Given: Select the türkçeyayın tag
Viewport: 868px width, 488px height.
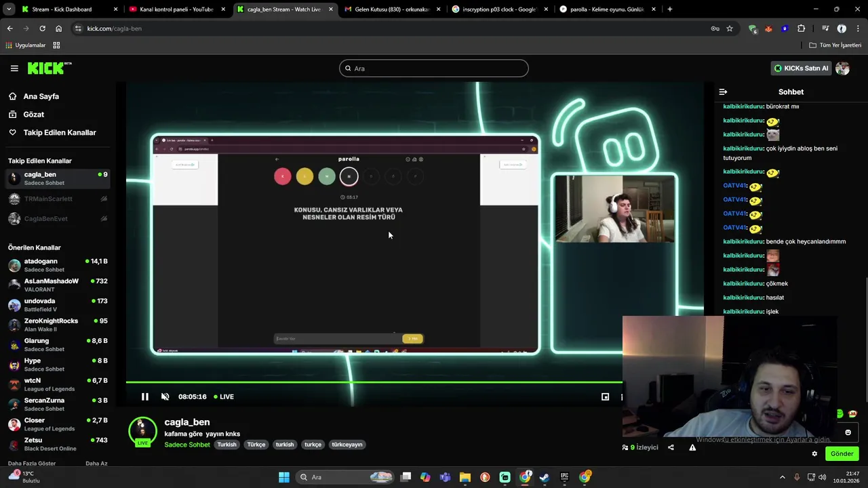Looking at the screenshot, I should tap(347, 445).
